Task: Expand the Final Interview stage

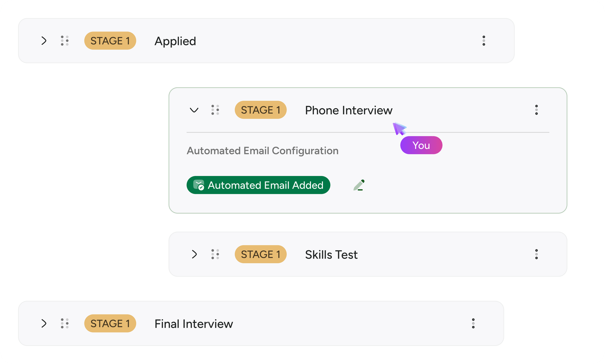Action: pos(44,323)
